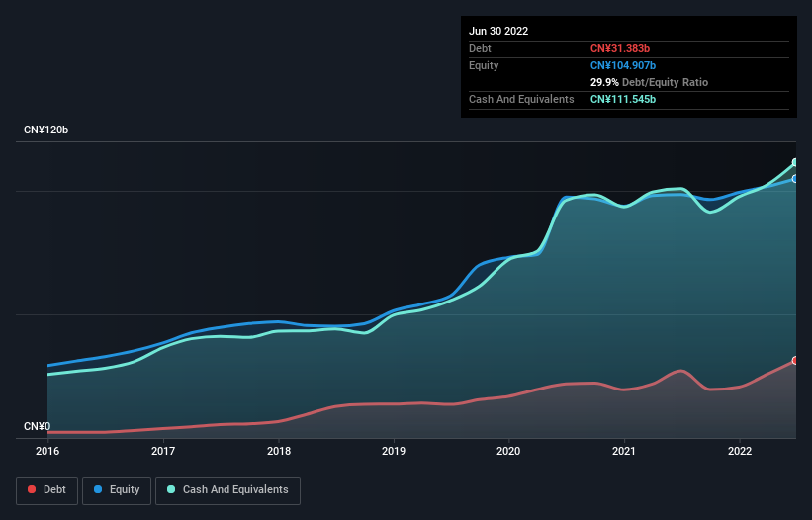Toggle the Debt series legend button
The height and width of the screenshot is (520, 812).
(46, 490)
